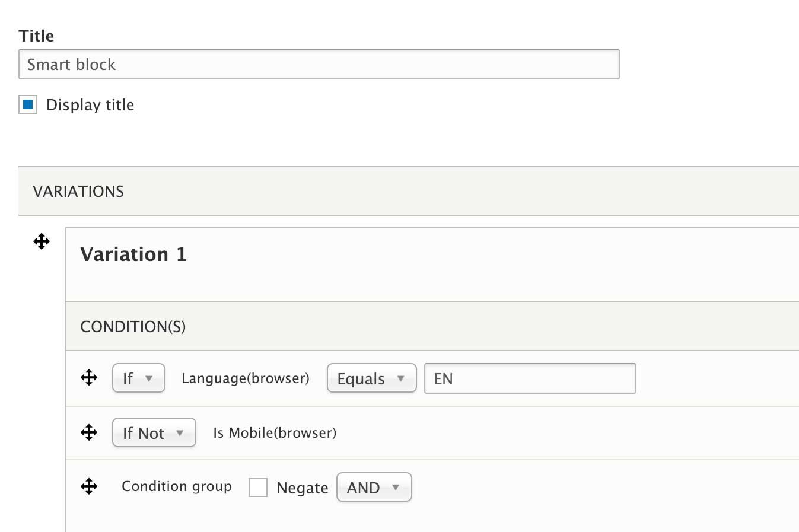Click the Variation 1 drag handle icon
The image size is (799, 532).
[42, 241]
